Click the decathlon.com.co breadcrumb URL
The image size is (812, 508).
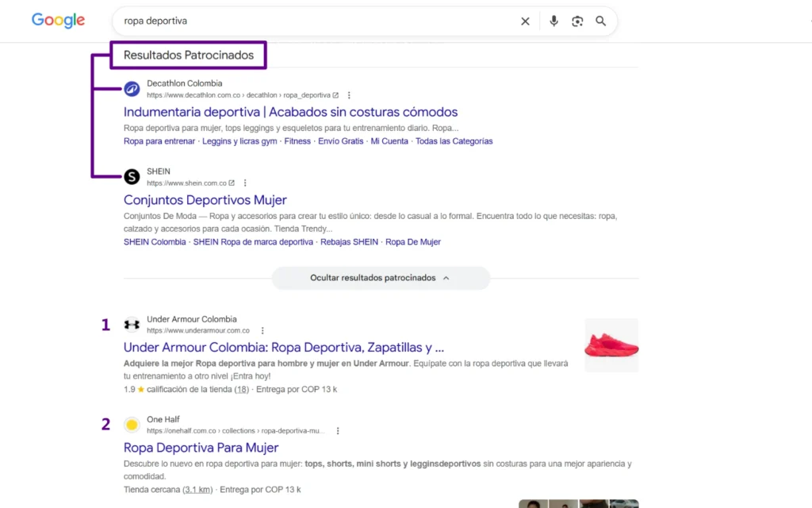(x=238, y=95)
